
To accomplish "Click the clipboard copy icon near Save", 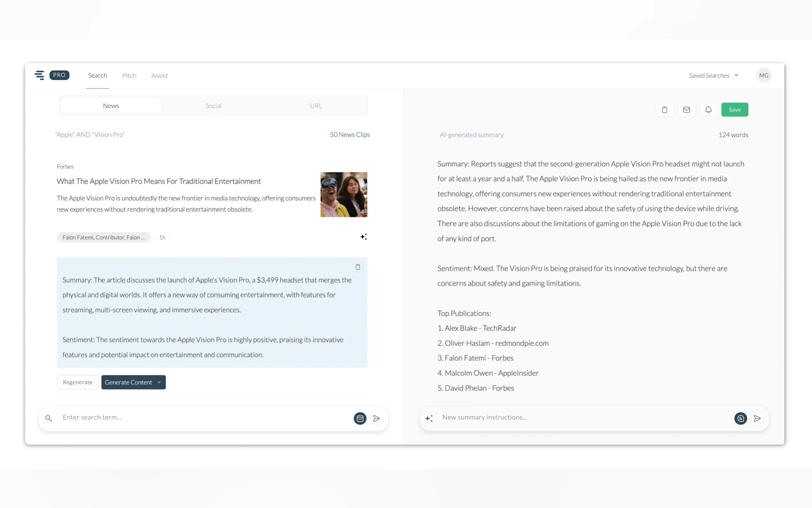I will [664, 109].
